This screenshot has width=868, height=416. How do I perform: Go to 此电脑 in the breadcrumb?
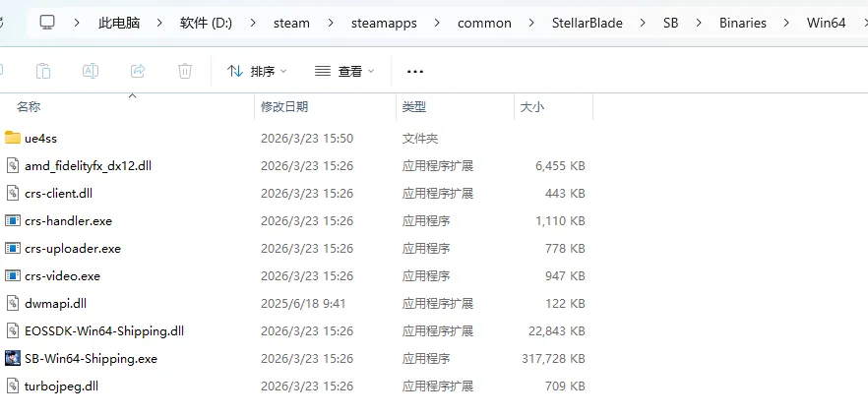119,23
